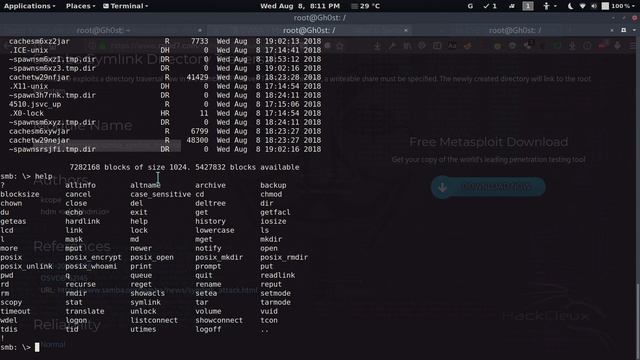Click the 4510.jsvc_up file entry
Image resolution: width=640 pixels, height=360 pixels.
pyautogui.click(x=35, y=104)
